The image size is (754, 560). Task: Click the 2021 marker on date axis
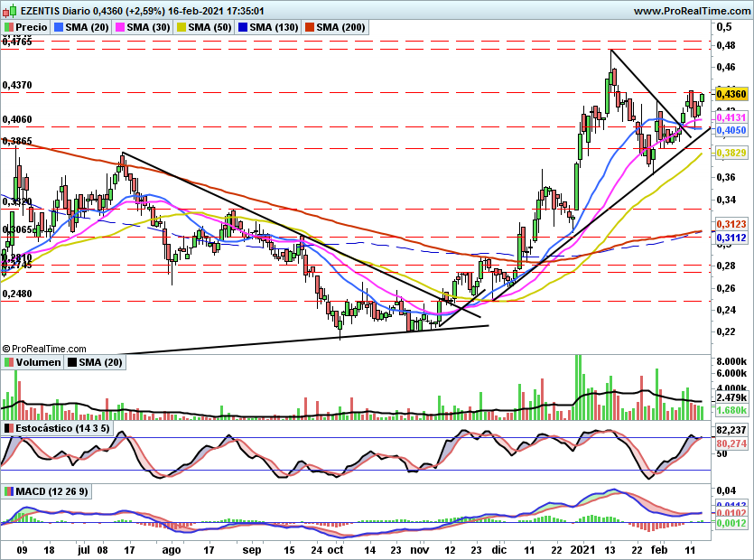point(584,548)
